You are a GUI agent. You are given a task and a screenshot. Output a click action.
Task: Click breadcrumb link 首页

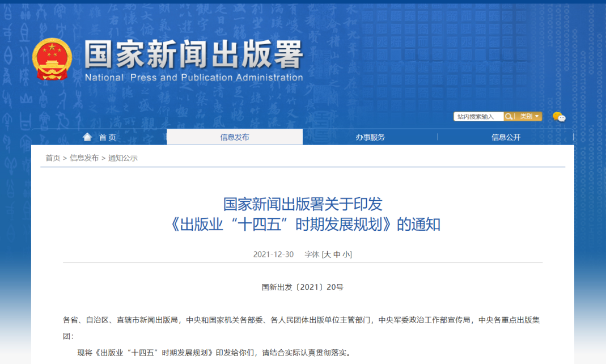point(53,158)
